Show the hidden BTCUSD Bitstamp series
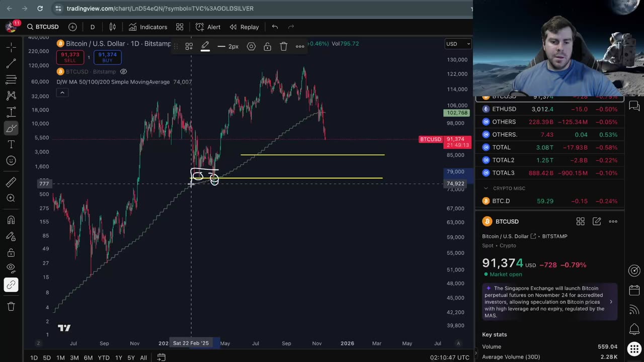This screenshot has height=362, width=644. [x=123, y=71]
